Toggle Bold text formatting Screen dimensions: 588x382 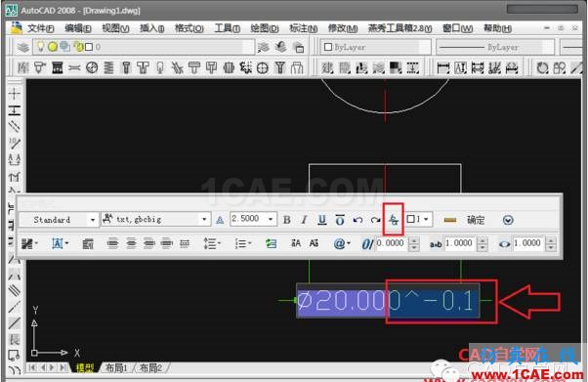(287, 220)
